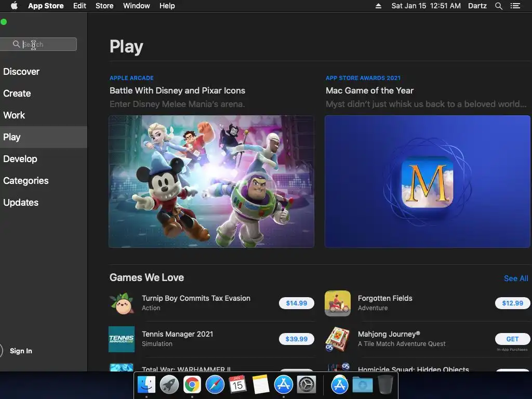Open Google Chrome from the Dock
This screenshot has width=532, height=399.
(x=192, y=385)
